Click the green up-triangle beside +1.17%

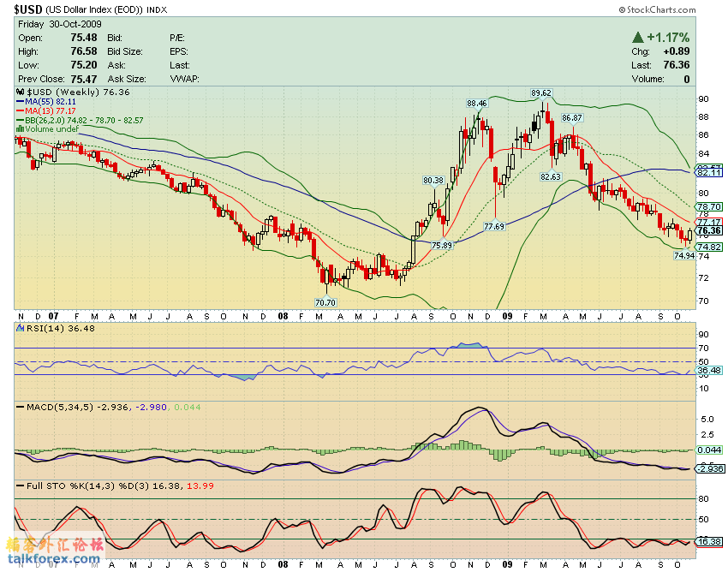[x=638, y=37]
